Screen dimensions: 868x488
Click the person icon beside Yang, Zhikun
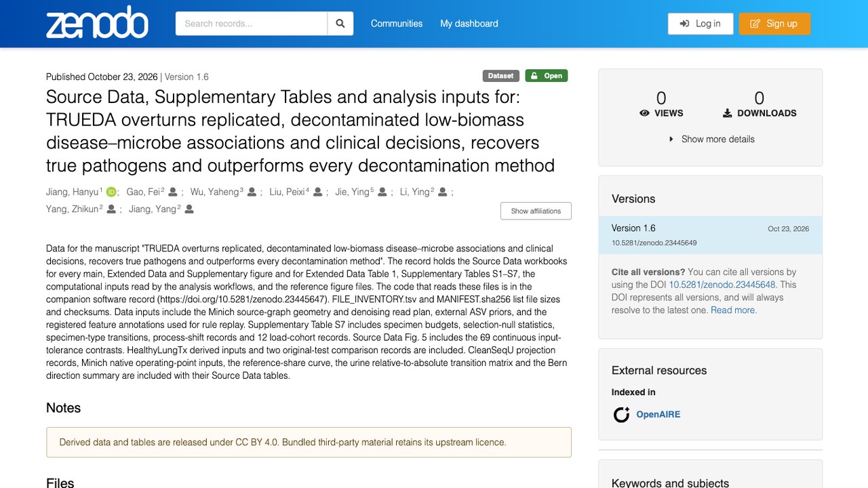(x=111, y=209)
